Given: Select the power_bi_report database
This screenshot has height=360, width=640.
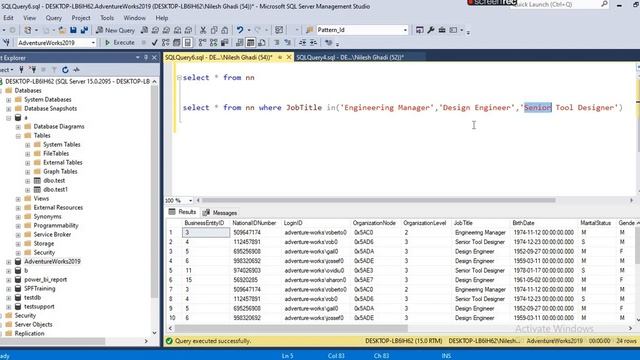Looking at the screenshot, I should click(45, 280).
